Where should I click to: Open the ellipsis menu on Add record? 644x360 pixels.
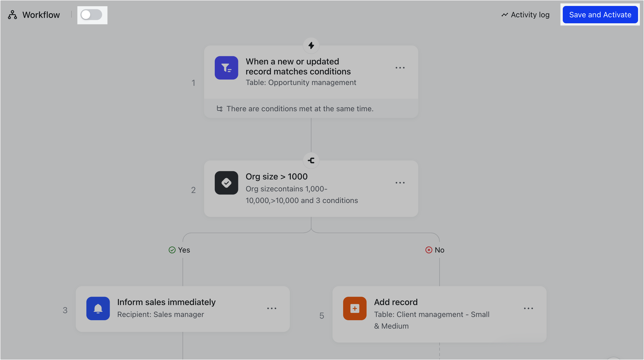[528, 308]
